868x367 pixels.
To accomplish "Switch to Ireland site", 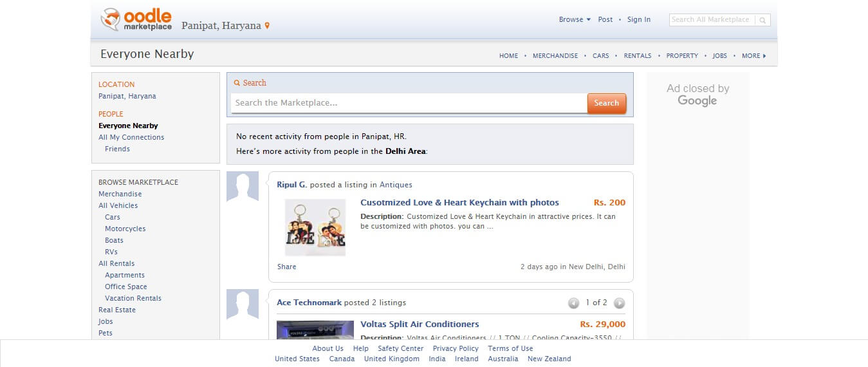I will (x=466, y=359).
